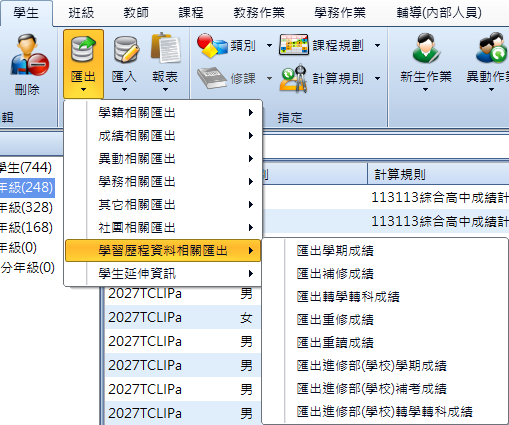Expand the 類別 dropdown arrow
Viewport: 509px width, 425px height.
[x=269, y=45]
